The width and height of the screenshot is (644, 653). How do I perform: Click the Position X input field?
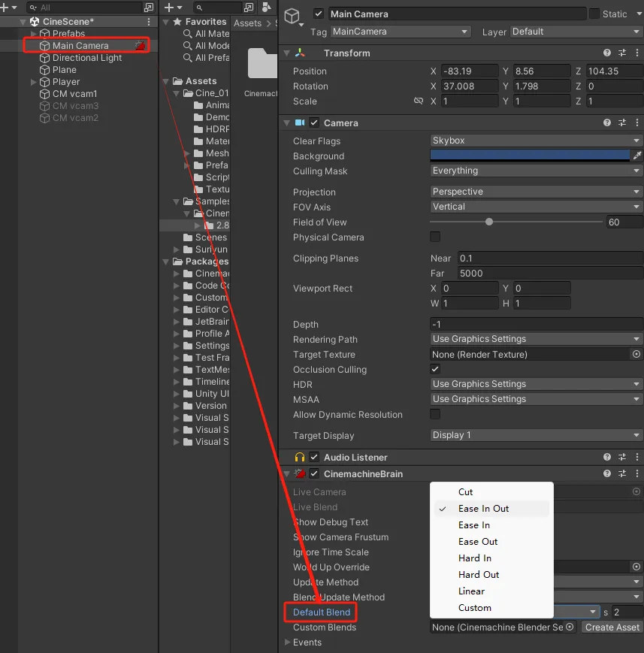pos(470,71)
